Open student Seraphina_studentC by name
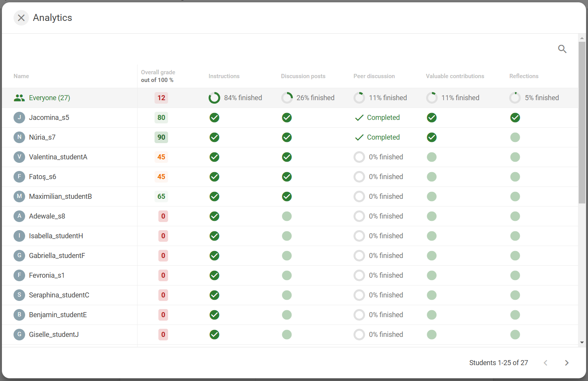Screen dimensions: 588x381 [x=59, y=295]
